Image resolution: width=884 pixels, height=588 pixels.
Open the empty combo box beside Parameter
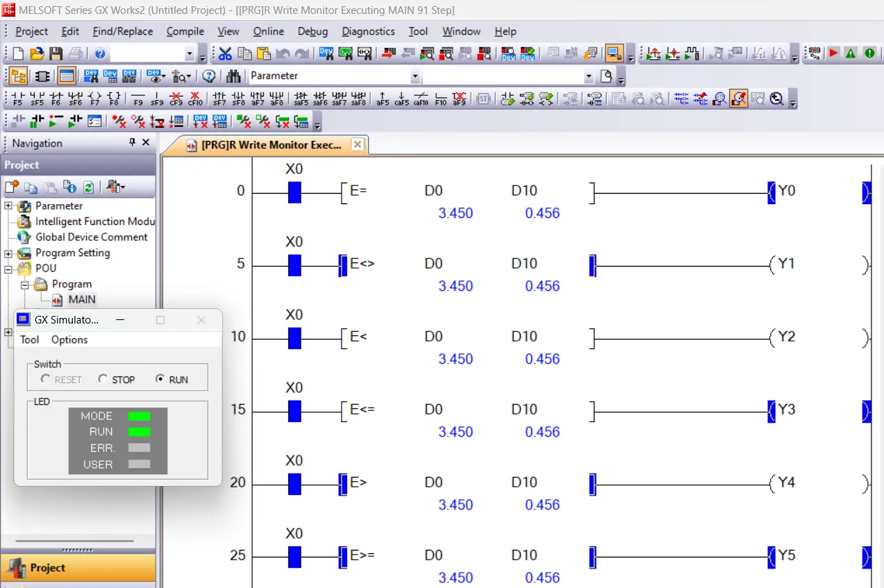coord(589,76)
